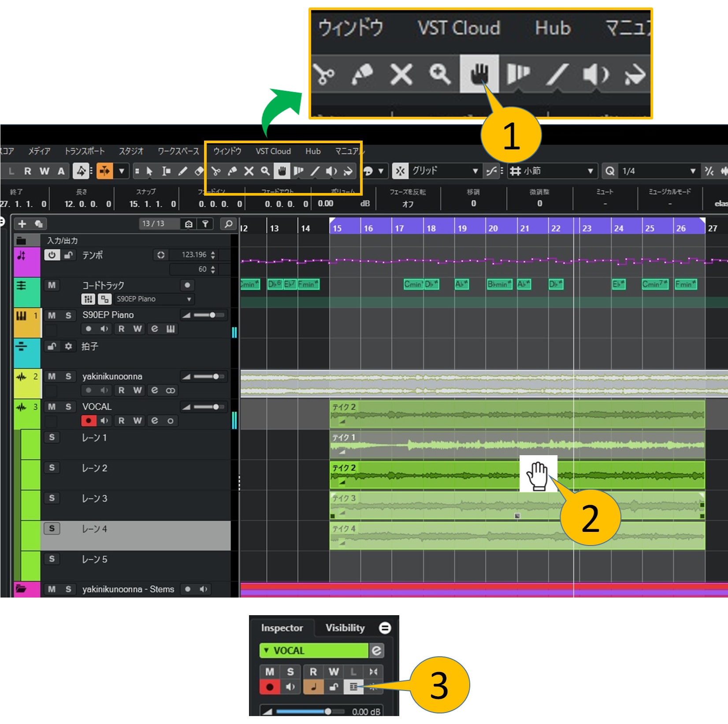Click the Add Track plus icon

point(22,224)
